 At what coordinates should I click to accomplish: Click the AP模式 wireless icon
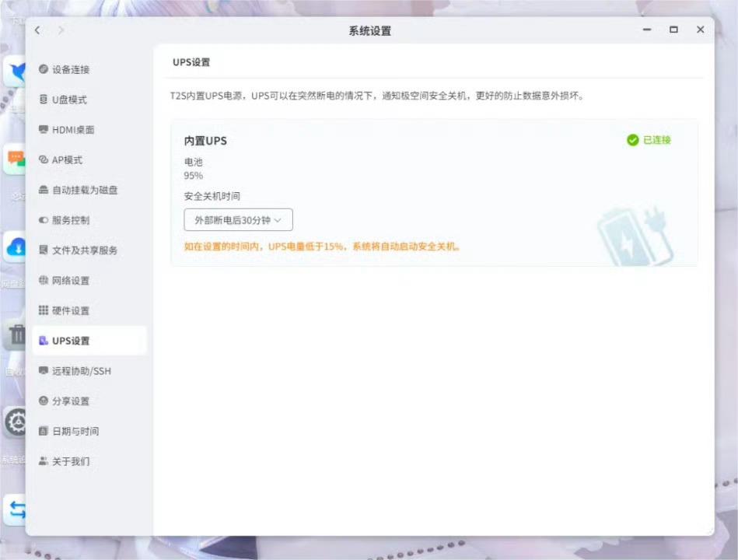[x=44, y=159]
